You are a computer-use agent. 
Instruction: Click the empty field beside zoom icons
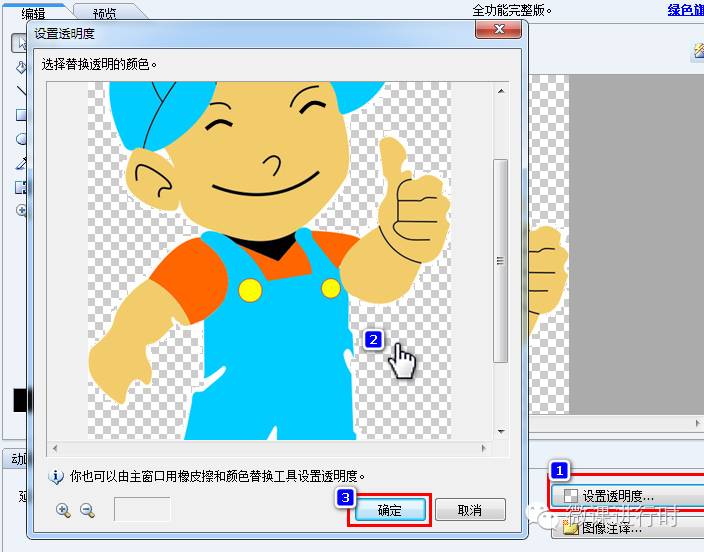click(142, 510)
